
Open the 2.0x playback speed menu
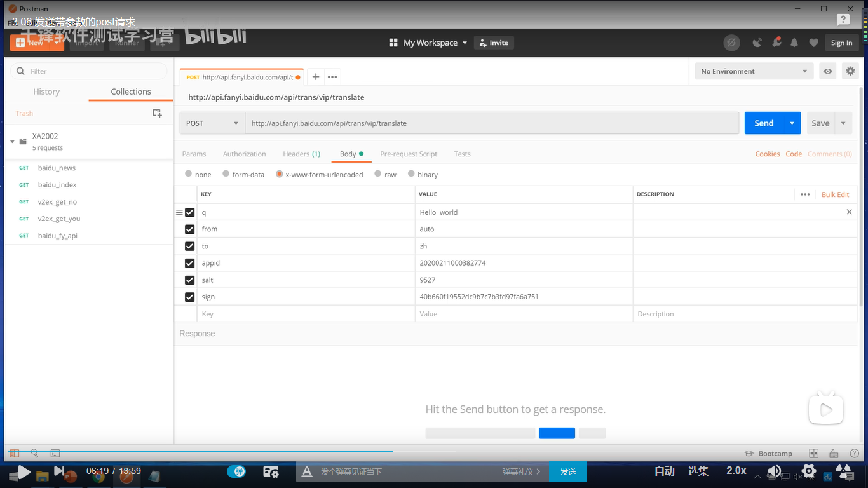[x=736, y=471]
